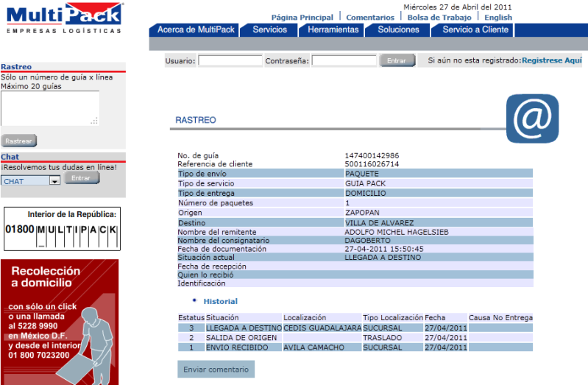Click the SALIDA DE ORIGEN history cell
Screen dimensions: 588x385
[244, 338]
